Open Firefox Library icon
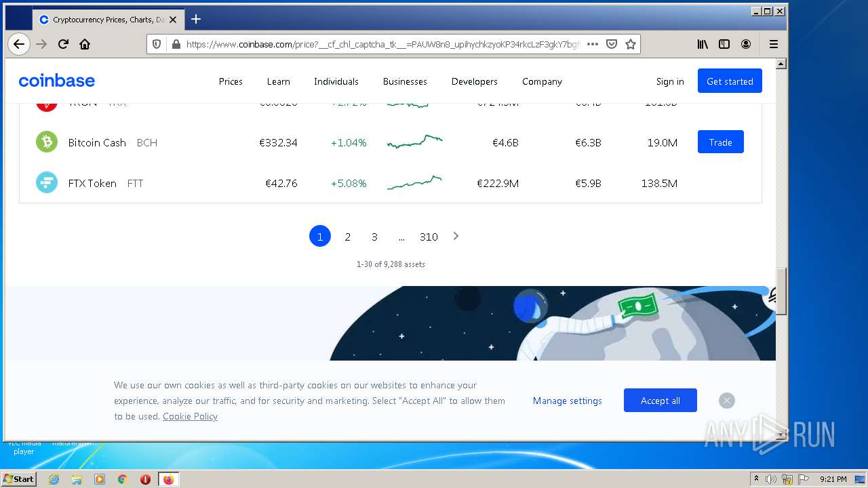Screen dimensions: 868x488 click(x=703, y=44)
